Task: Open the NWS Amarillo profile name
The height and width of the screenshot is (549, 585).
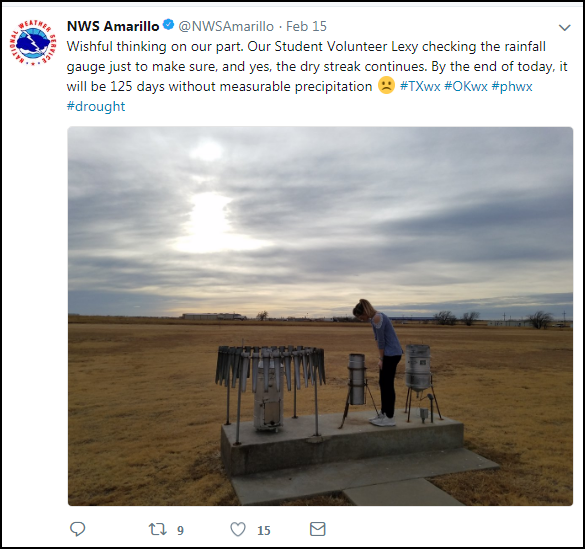Action: (x=113, y=26)
